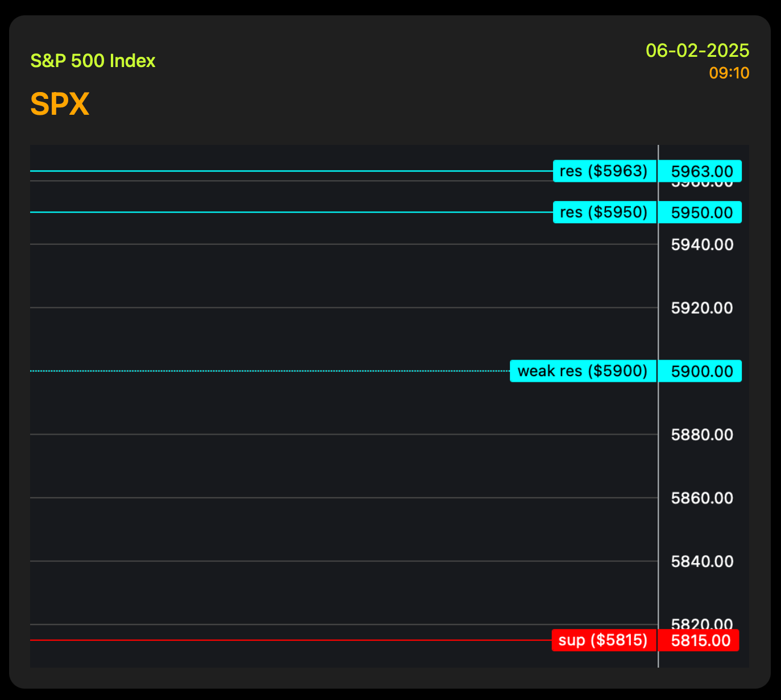781x700 pixels.
Task: Select the res ($5963) level label
Action: [x=605, y=171]
